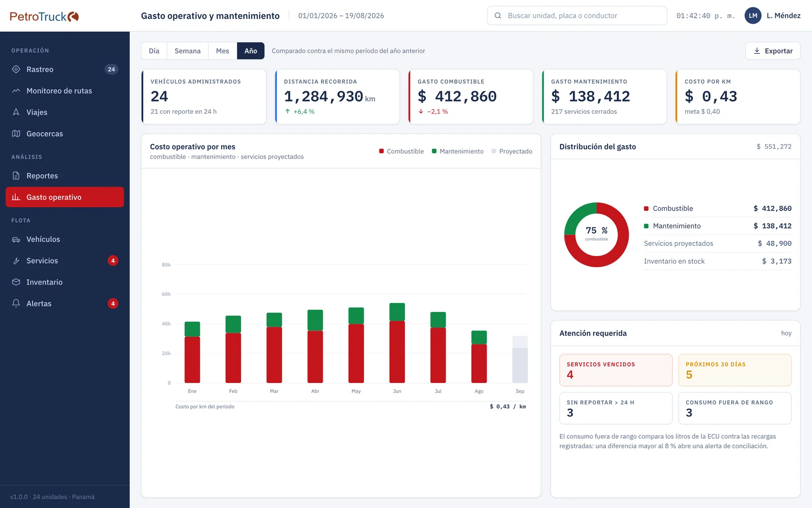Click the LM user avatar
812x508 pixels.
pos(753,16)
